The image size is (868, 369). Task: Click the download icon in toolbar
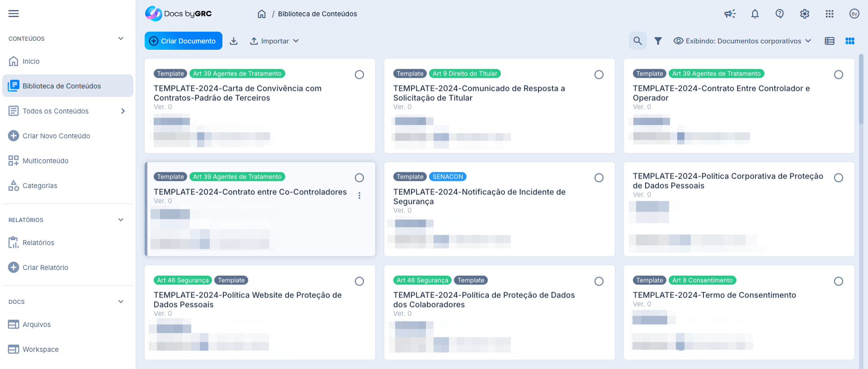tap(234, 41)
